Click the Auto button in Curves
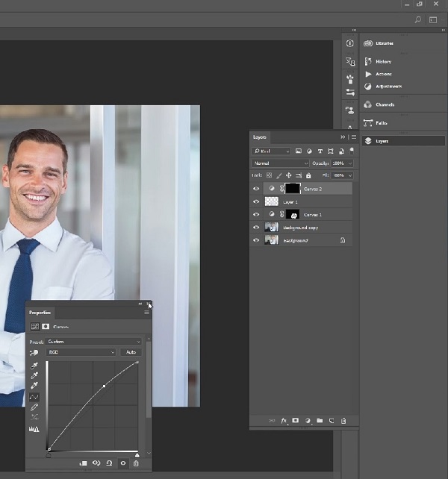Screen dimensions: 448x479 pyautogui.click(x=130, y=352)
